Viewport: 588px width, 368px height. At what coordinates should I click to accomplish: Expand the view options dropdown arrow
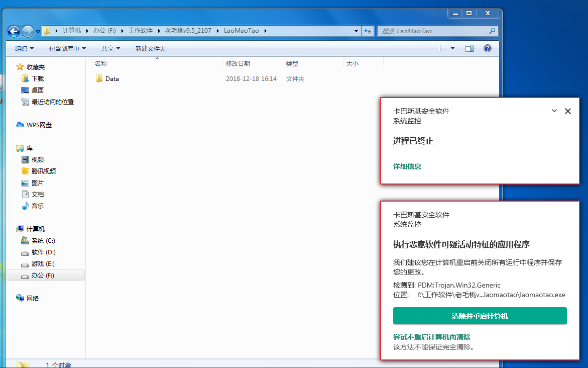[x=452, y=48]
